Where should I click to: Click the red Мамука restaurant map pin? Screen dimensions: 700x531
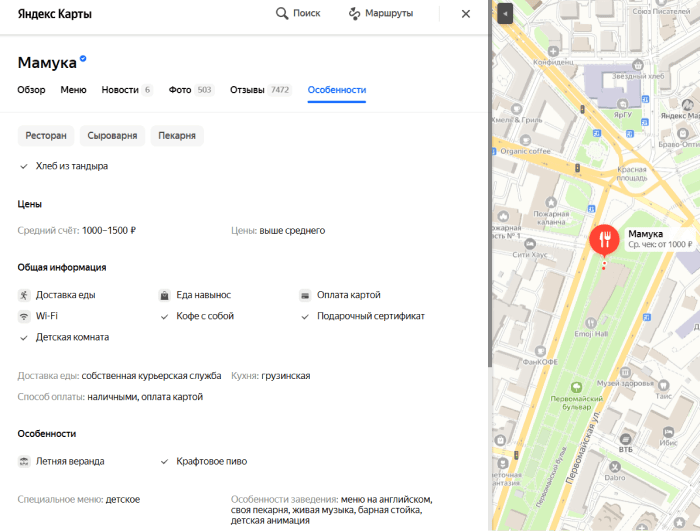click(604, 241)
